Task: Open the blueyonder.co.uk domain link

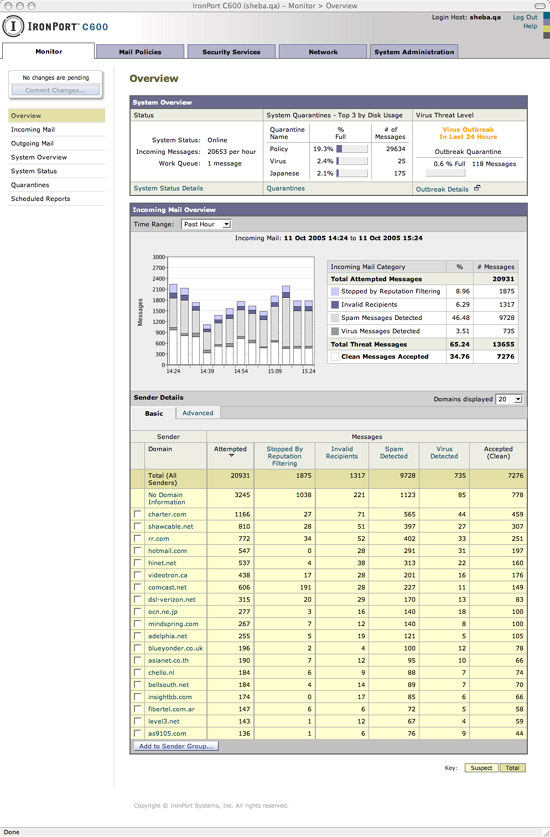Action: click(x=176, y=648)
